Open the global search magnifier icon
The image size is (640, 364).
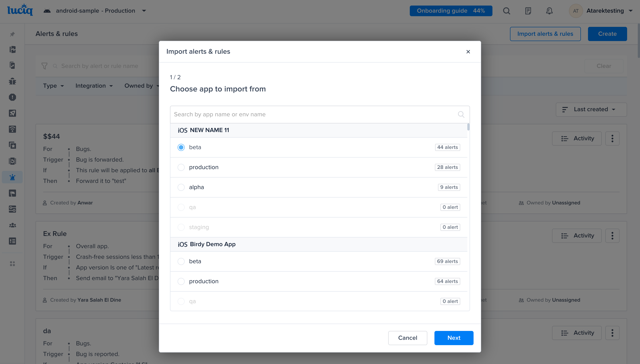507,11
